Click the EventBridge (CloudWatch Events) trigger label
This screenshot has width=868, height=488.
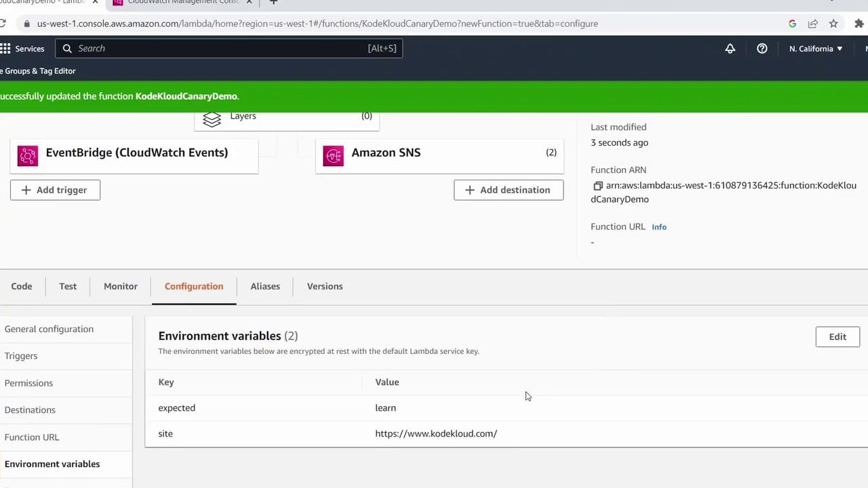point(137,153)
